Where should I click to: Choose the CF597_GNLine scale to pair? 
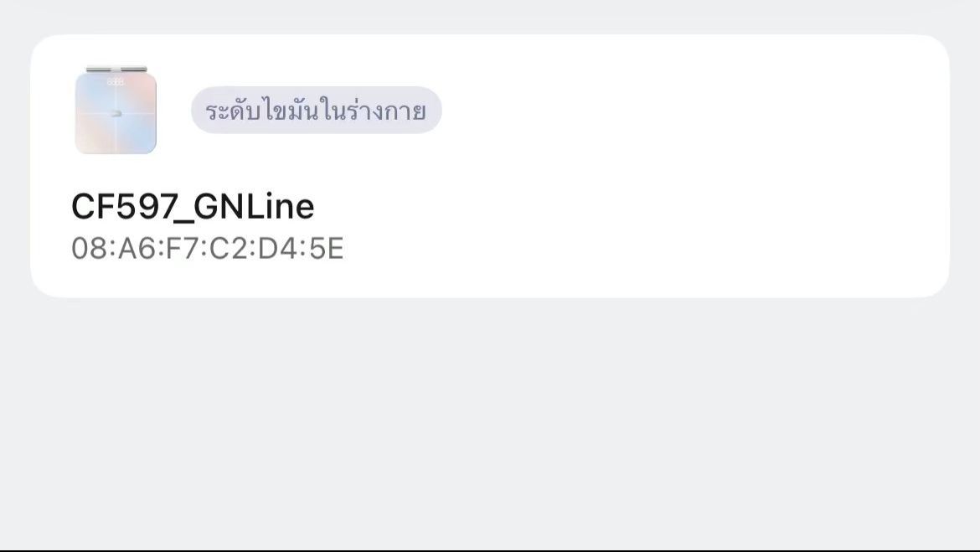coord(489,166)
